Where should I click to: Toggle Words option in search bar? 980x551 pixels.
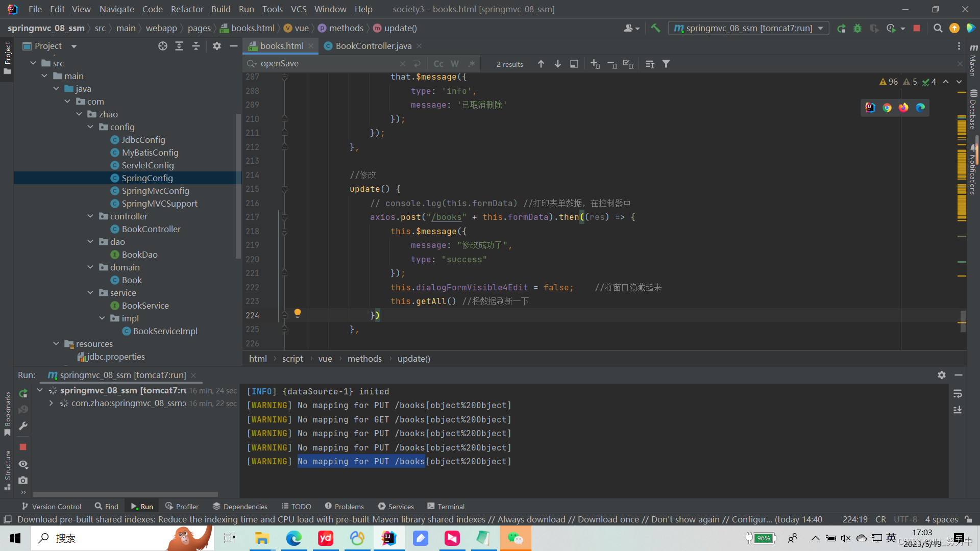click(455, 64)
